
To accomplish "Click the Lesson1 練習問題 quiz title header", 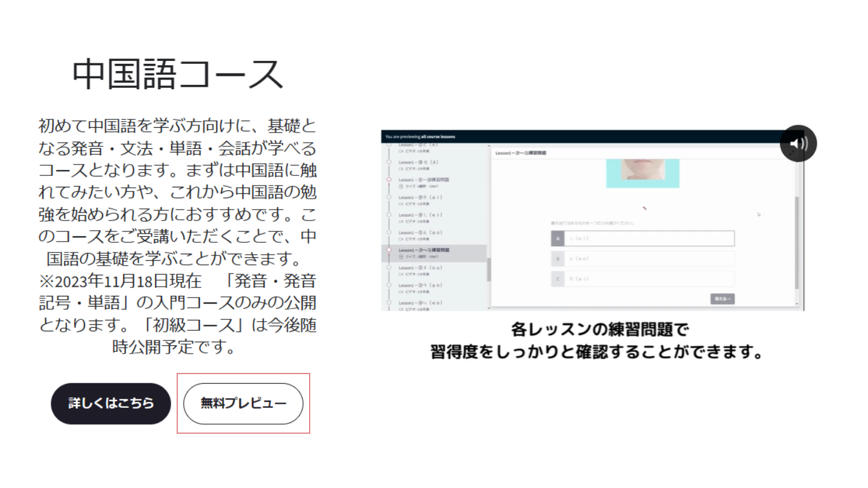I will coord(521,154).
